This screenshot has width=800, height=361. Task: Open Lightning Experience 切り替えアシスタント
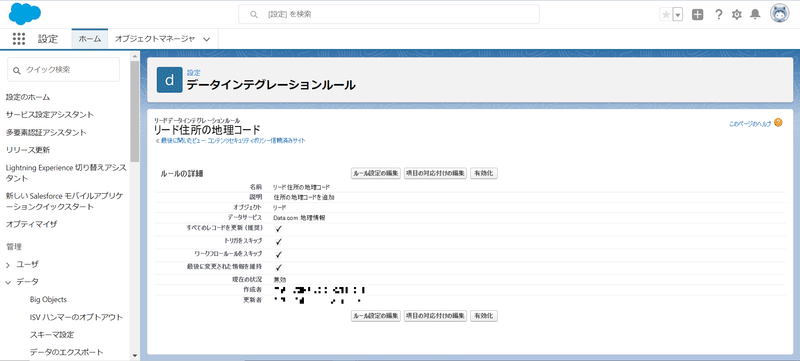pyautogui.click(x=66, y=173)
